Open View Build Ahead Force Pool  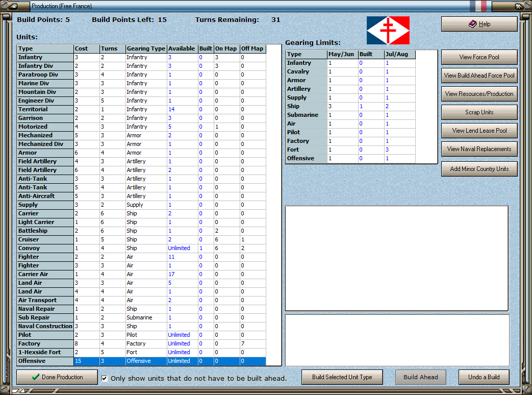pyautogui.click(x=479, y=76)
